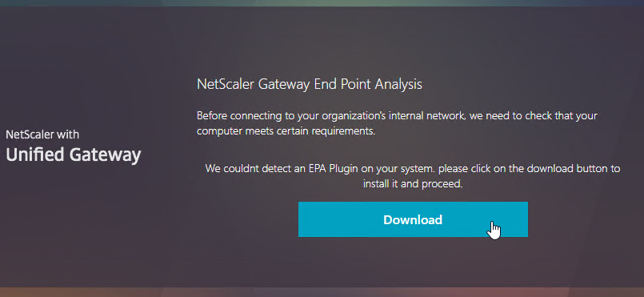Click the 'install it and proceed.' line
Viewport: 644px width, 297px height.
click(x=413, y=184)
